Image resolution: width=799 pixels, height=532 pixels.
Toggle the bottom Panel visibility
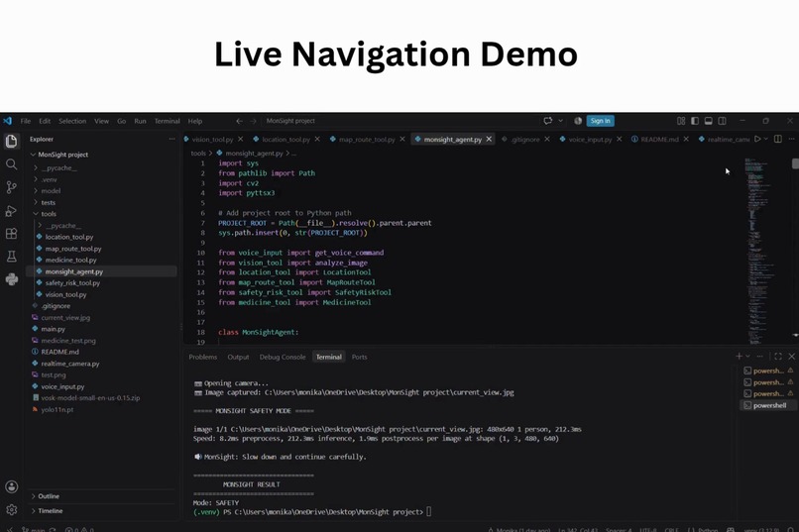pos(709,121)
